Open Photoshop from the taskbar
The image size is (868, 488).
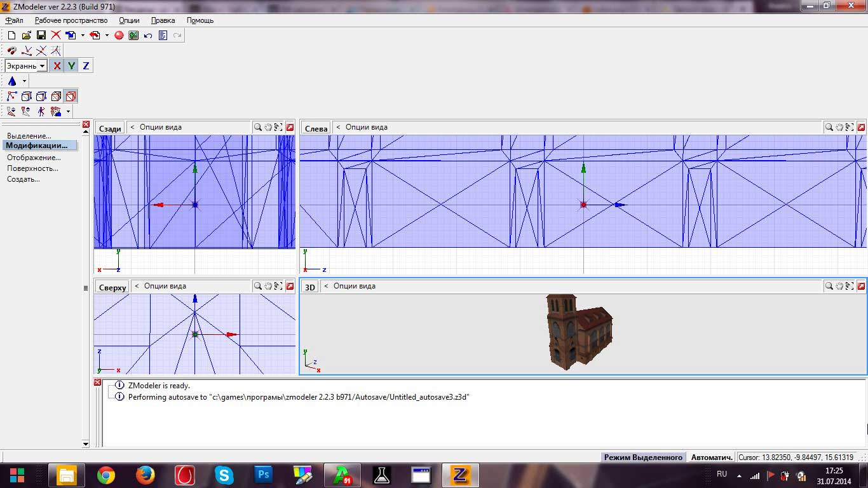click(x=263, y=475)
